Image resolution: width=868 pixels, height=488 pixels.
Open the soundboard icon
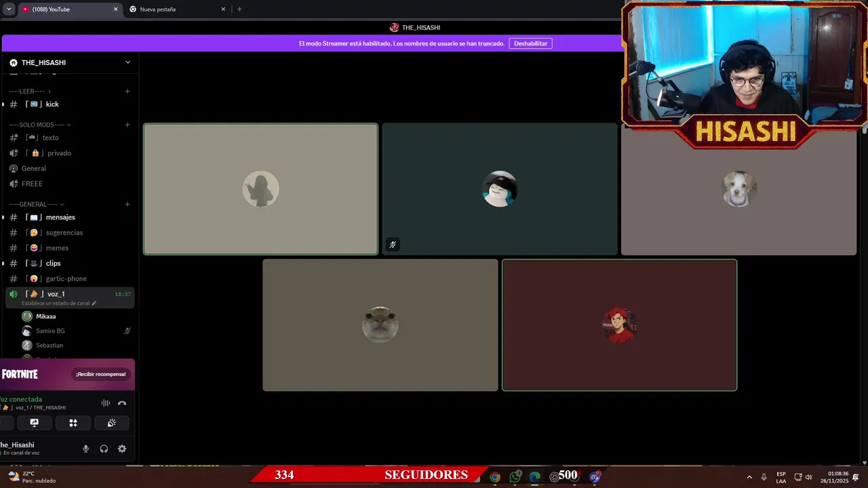pyautogui.click(x=112, y=423)
